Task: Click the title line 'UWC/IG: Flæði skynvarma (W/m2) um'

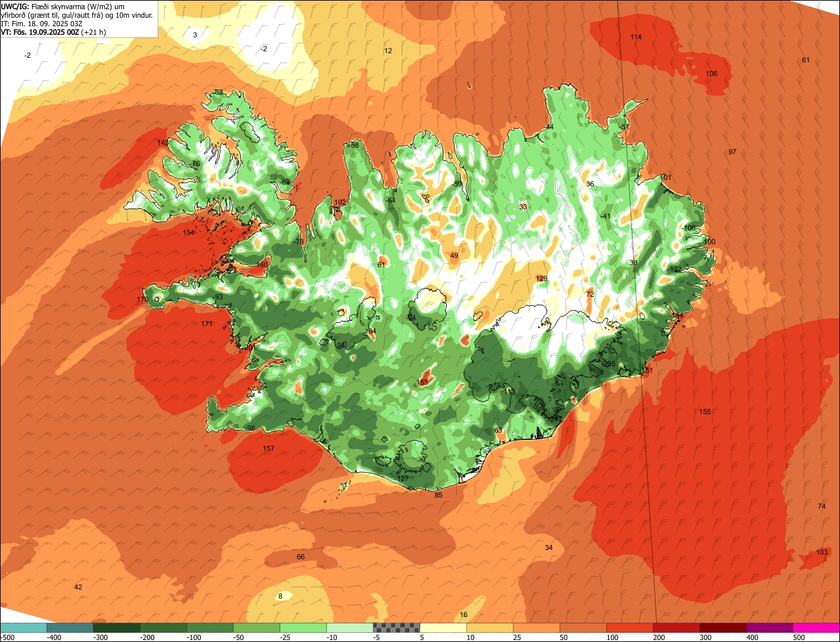Action: click(x=63, y=6)
